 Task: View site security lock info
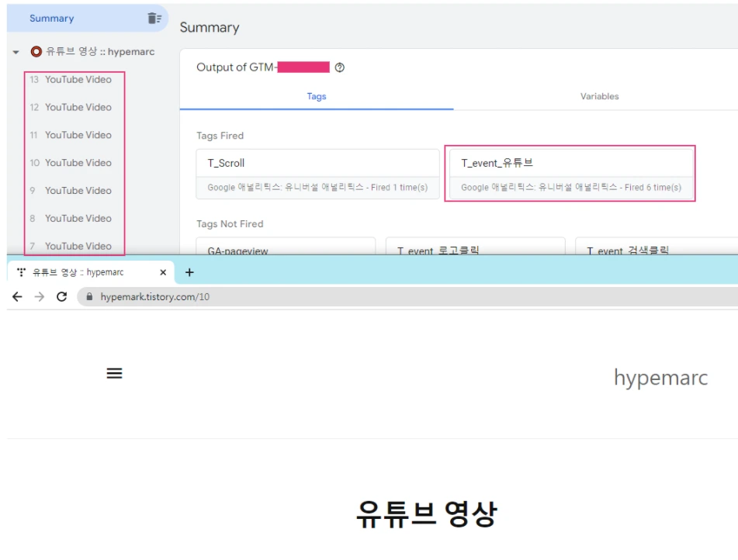click(x=89, y=297)
